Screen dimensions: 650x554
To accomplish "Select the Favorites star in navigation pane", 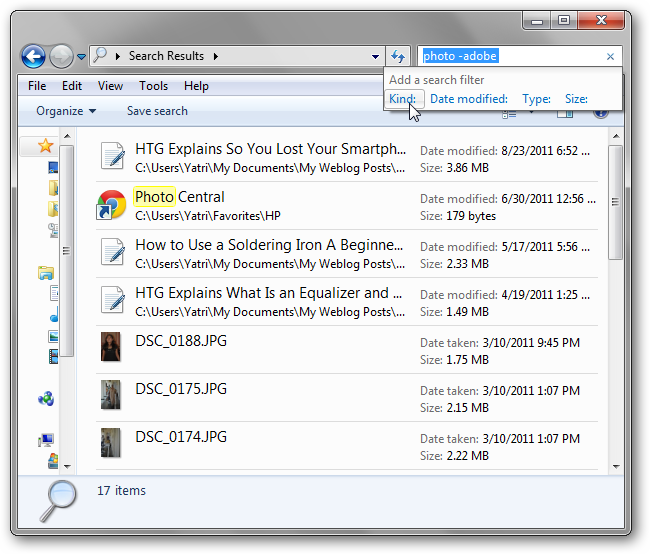I will [x=45, y=146].
